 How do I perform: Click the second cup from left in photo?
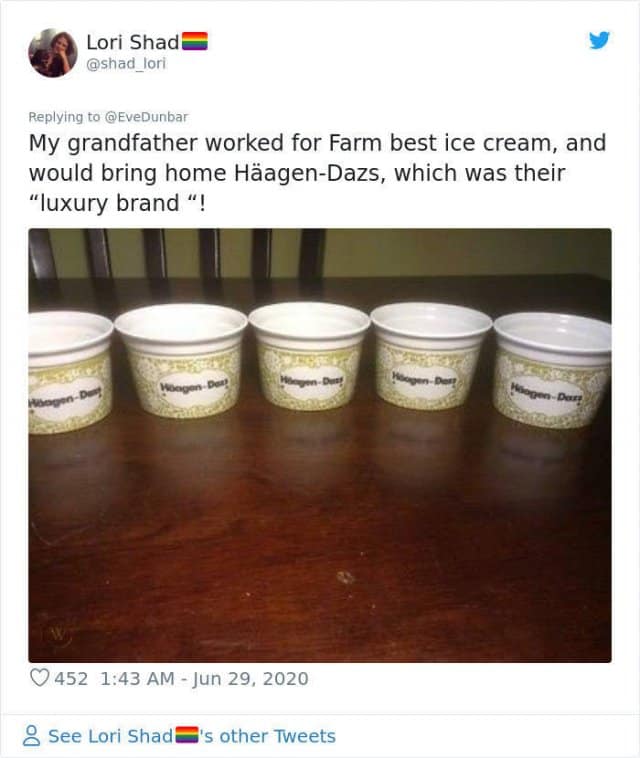[181, 361]
